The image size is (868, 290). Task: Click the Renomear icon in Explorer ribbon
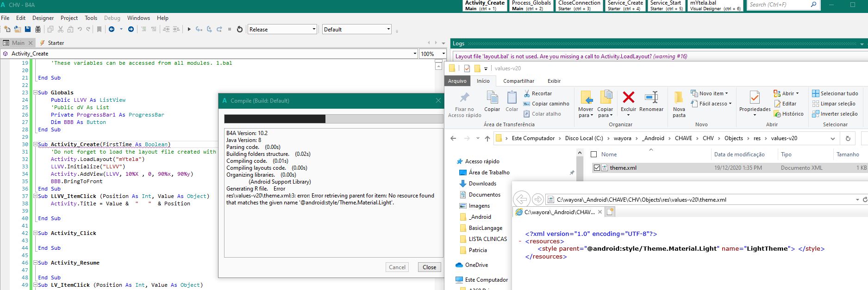(x=651, y=97)
